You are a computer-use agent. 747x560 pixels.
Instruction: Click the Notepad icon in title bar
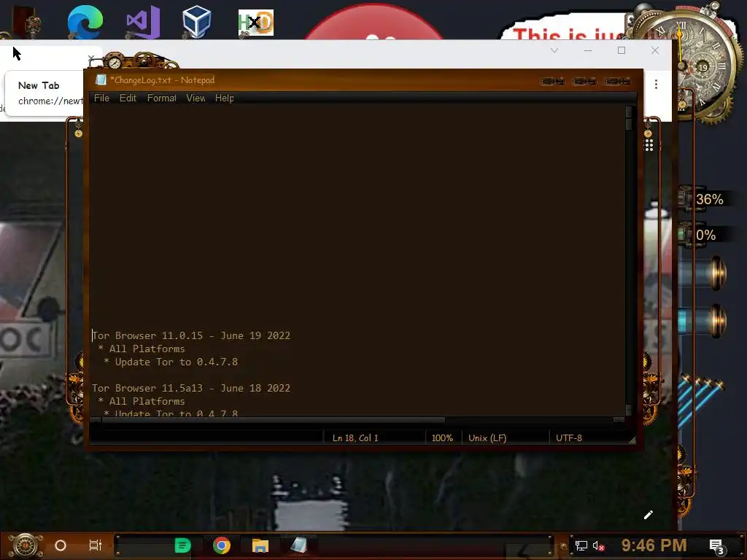coord(101,80)
